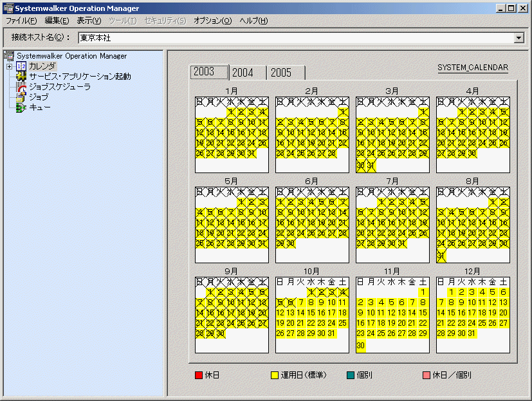Switch to the 2003 year tab
Screen dimensions: 532x401
[209, 71]
